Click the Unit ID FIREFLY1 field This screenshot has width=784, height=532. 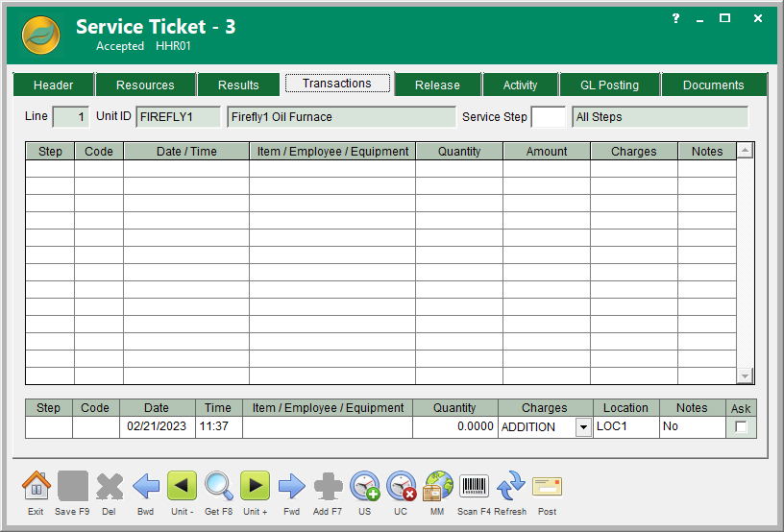click(x=178, y=117)
